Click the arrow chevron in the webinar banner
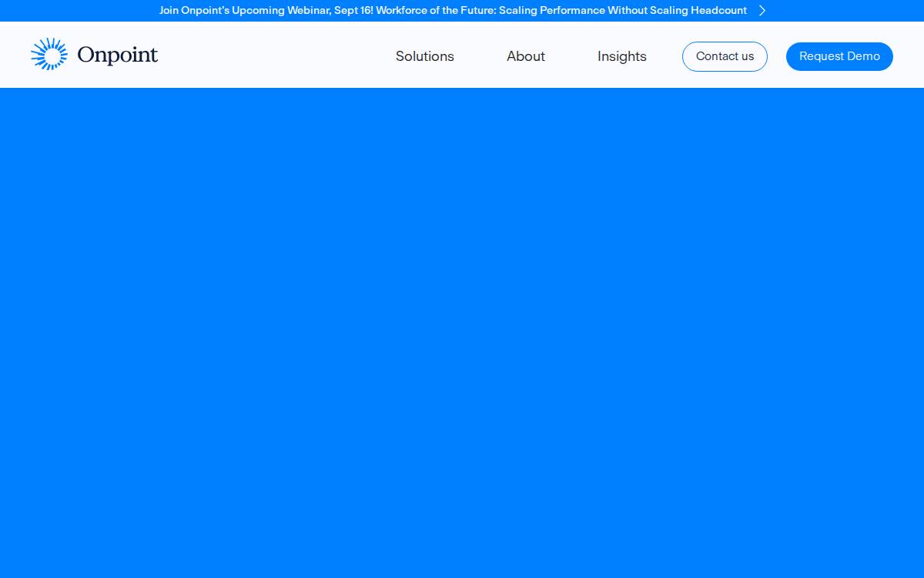The height and width of the screenshot is (578, 924). (762, 11)
